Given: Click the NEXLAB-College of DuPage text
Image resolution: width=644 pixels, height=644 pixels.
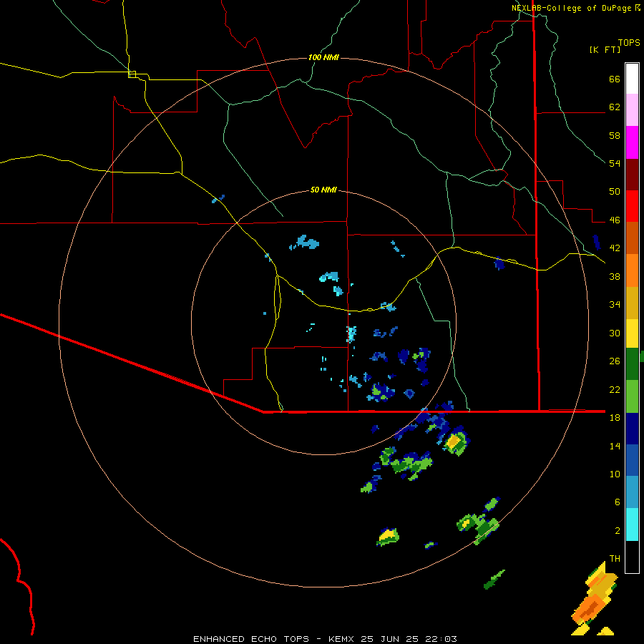Looking at the screenshot, I should click(x=572, y=8).
